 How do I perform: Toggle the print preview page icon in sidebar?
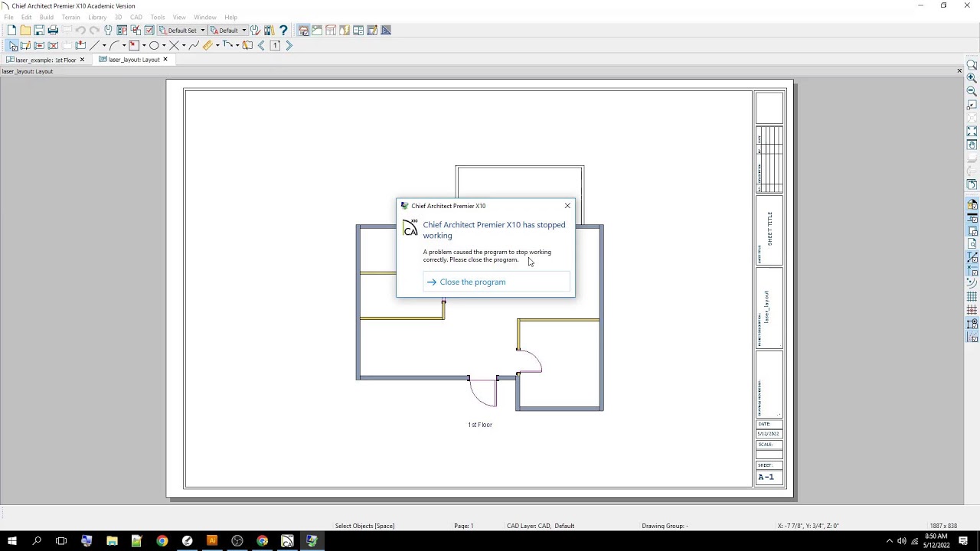[972, 243]
